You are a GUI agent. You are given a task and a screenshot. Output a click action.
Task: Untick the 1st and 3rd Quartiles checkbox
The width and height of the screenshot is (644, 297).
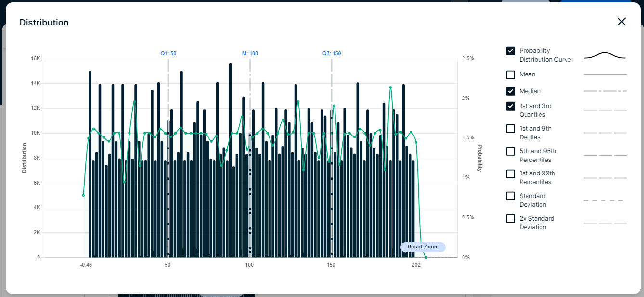pyautogui.click(x=511, y=106)
